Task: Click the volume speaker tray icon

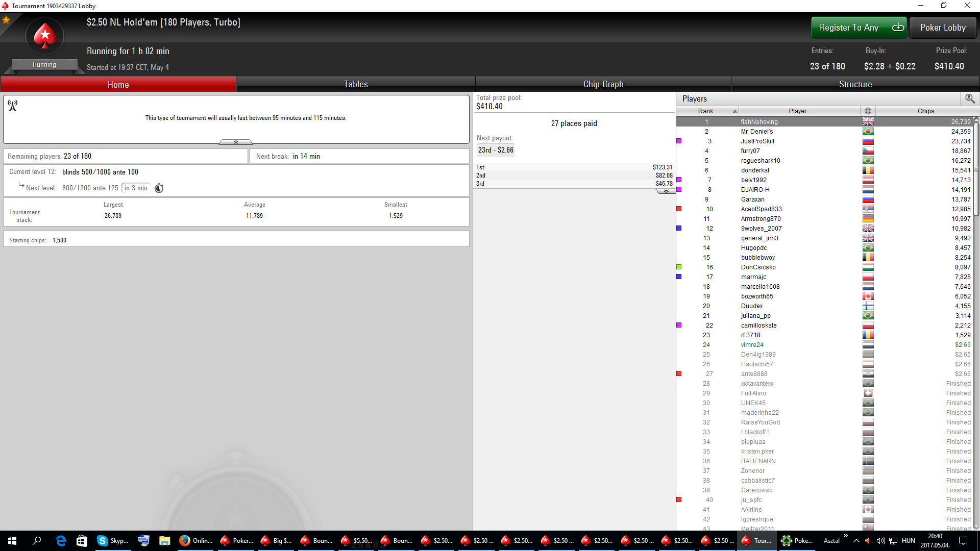Action: (880, 541)
